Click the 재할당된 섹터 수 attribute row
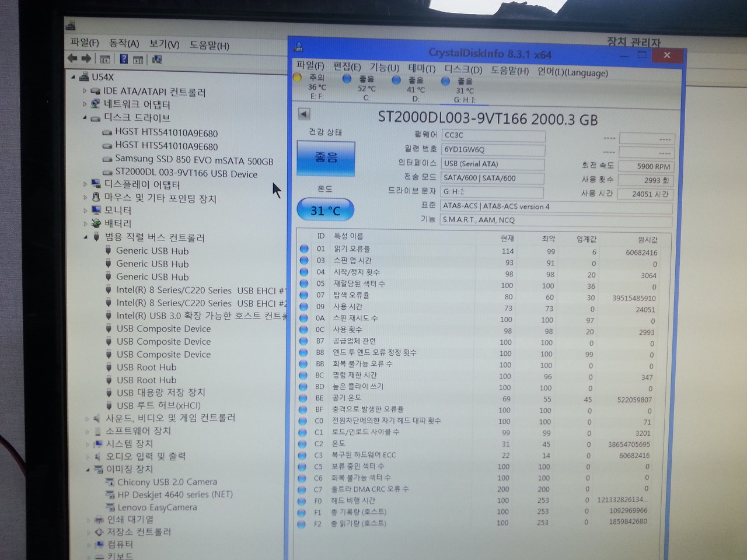747x560 pixels. 484,285
